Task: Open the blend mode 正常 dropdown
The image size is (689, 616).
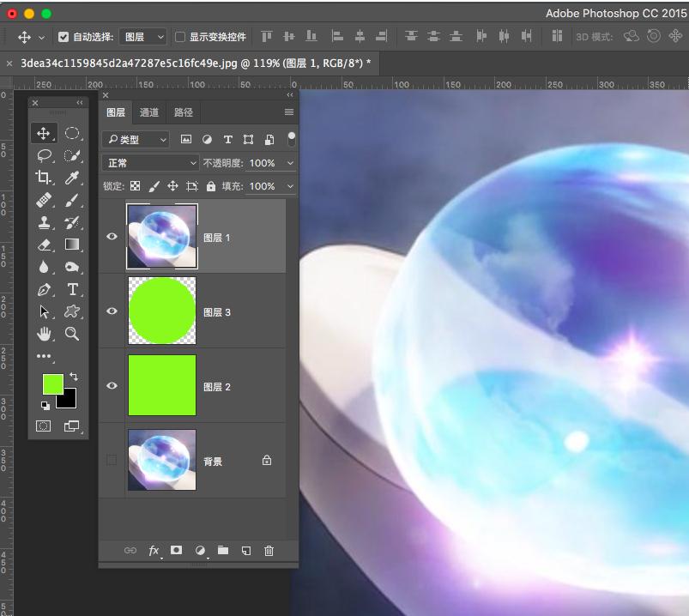Action: coord(151,163)
